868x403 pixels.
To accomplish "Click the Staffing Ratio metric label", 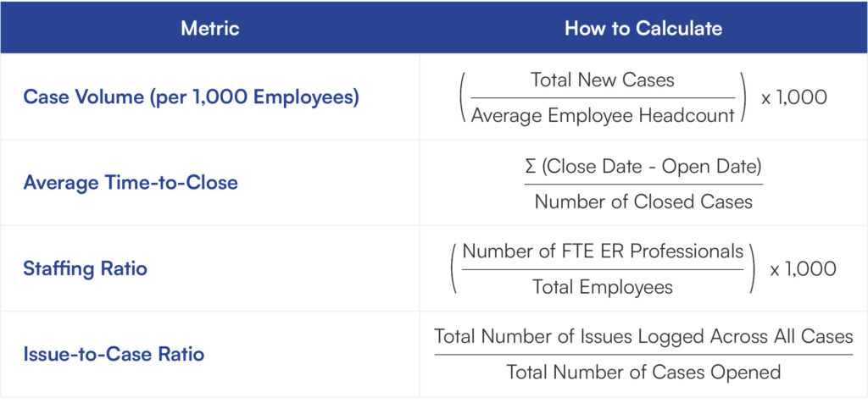I will [86, 268].
